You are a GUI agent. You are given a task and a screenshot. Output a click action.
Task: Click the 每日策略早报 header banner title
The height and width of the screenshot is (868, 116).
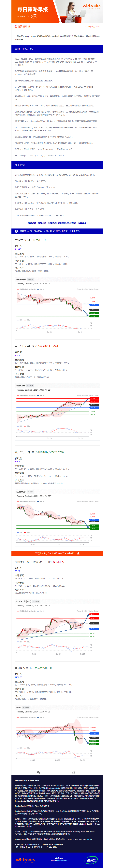[33, 9]
